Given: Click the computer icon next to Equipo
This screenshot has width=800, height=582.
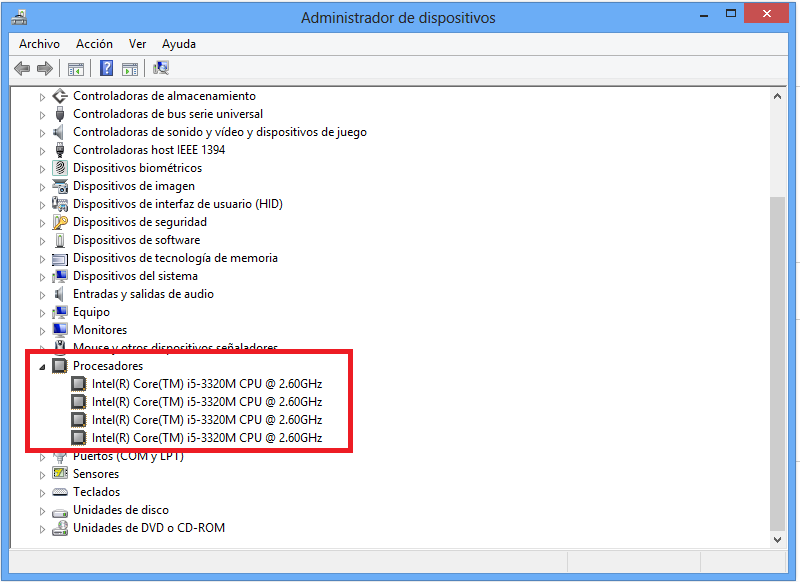Looking at the screenshot, I should pyautogui.click(x=60, y=312).
